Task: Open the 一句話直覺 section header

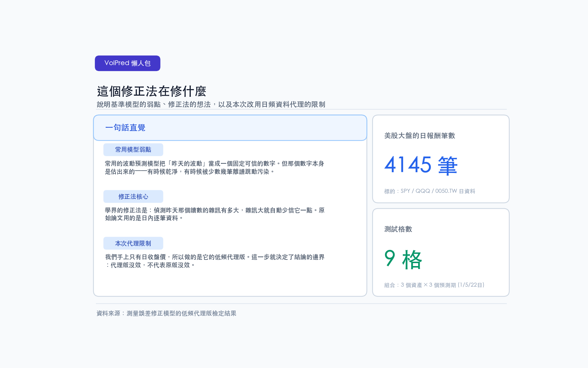Action: click(x=230, y=128)
